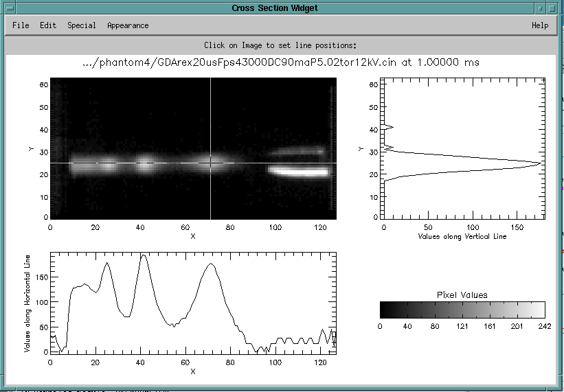This screenshot has height=392, width=564.
Task: Click the file path title text
Action: [x=280, y=62]
